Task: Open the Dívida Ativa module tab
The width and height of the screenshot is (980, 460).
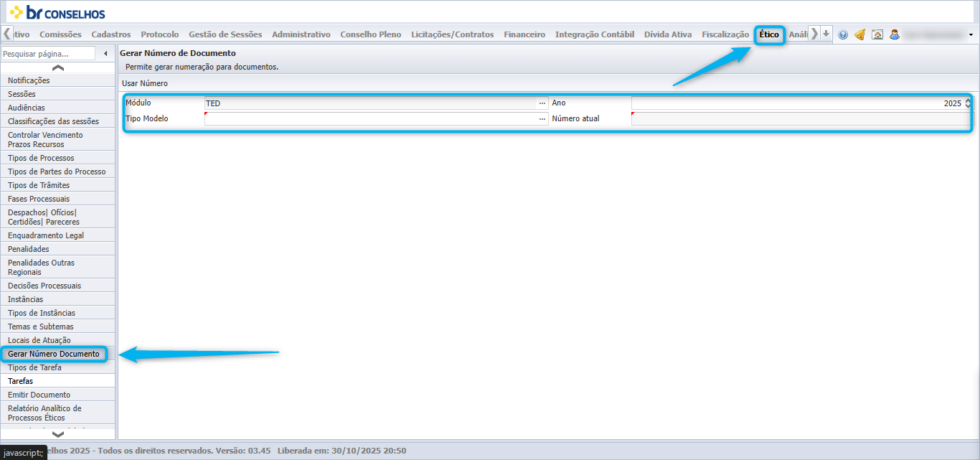Action: 668,34
